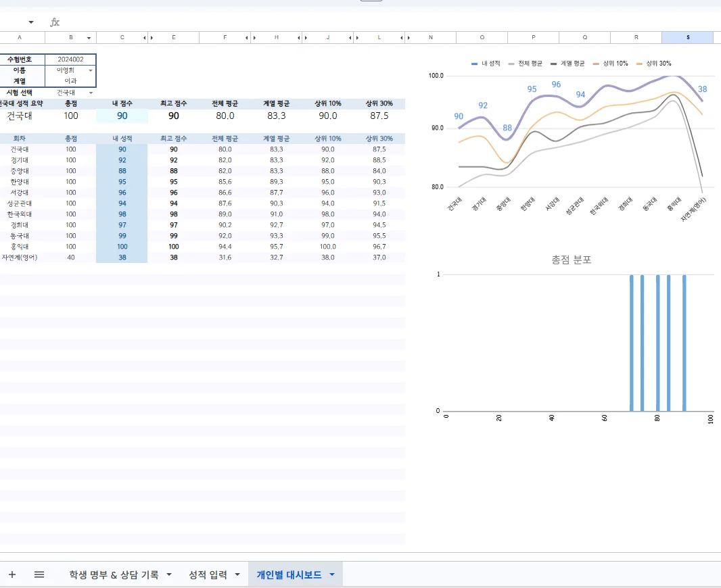This screenshot has width=721, height=588.
Task: Select the 한국외대 row label
Action: click(x=20, y=214)
